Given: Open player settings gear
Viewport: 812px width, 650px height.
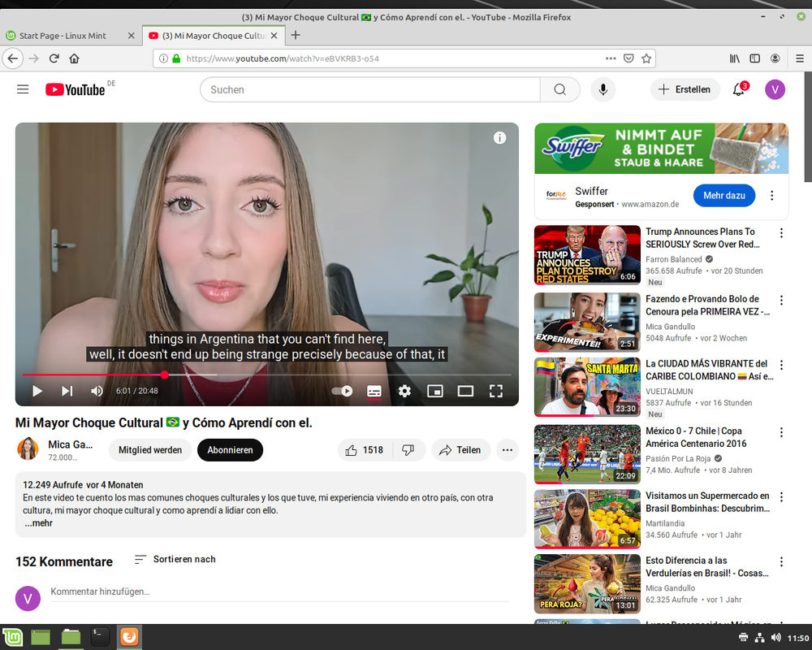Looking at the screenshot, I should coord(404,391).
